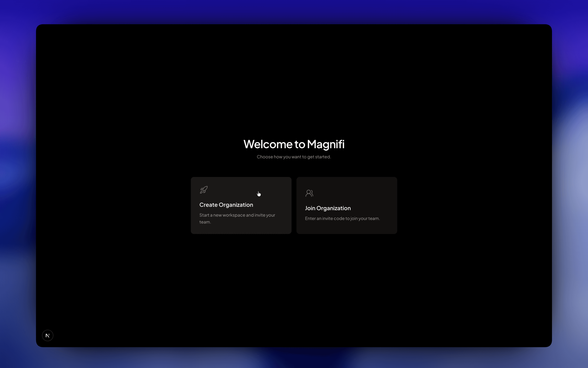Click the rocket icon on Create Organization card

[x=204, y=190]
